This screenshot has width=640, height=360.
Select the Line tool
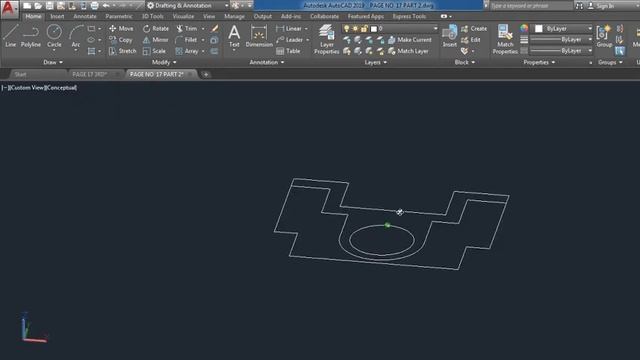point(11,36)
